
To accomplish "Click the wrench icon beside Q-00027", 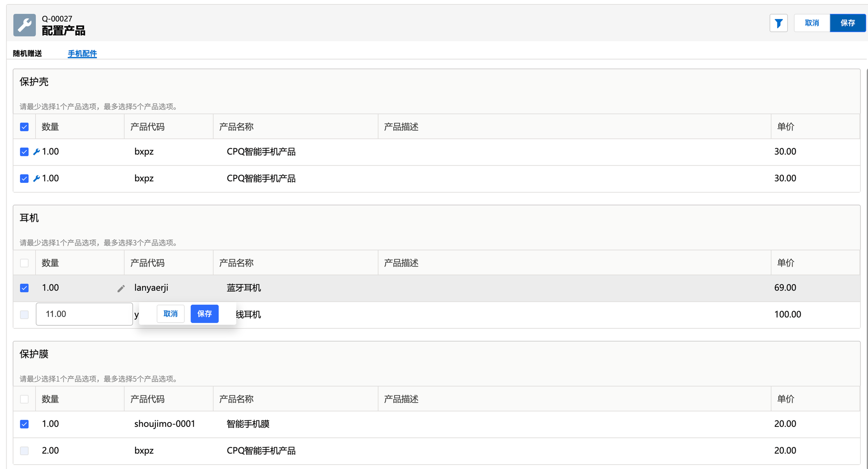I will click(25, 25).
